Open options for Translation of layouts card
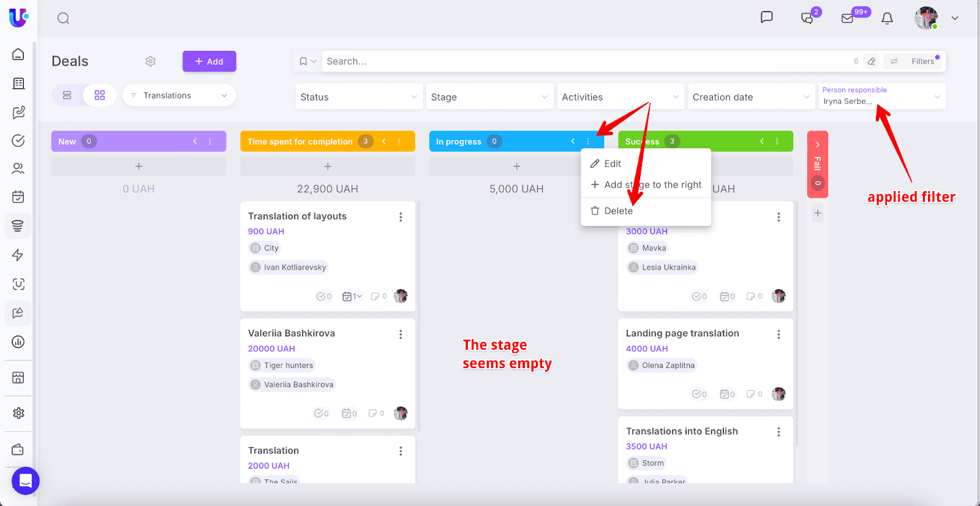The height and width of the screenshot is (506, 980). (401, 217)
